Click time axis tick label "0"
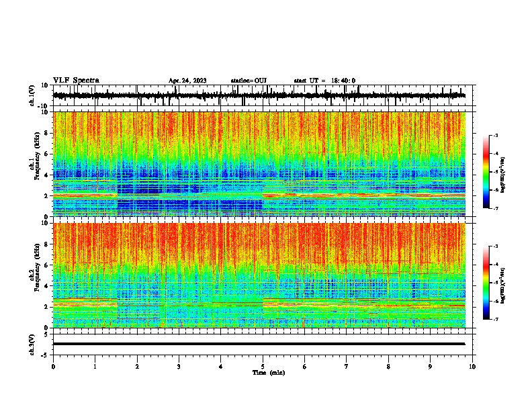The image size is (532, 411). tap(53, 367)
